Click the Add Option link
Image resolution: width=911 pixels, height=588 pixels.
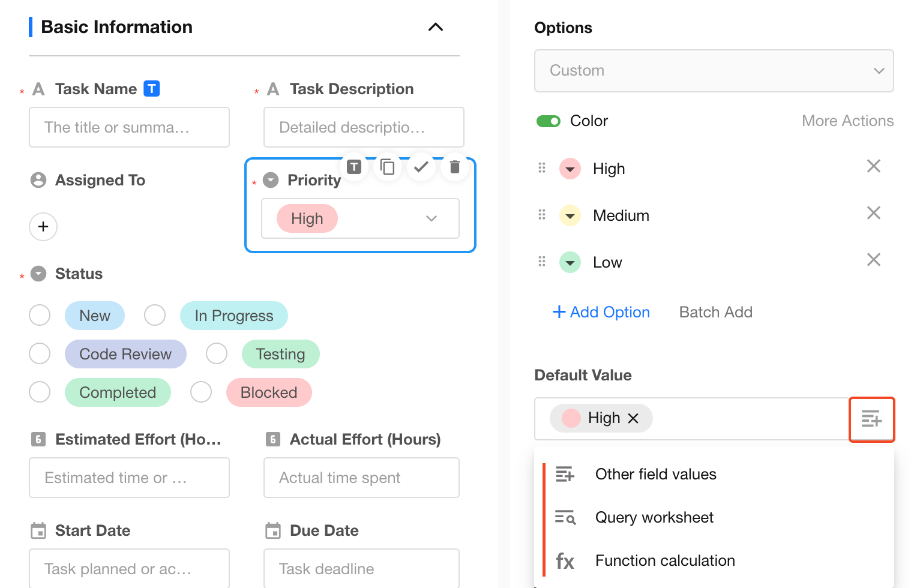[601, 312]
